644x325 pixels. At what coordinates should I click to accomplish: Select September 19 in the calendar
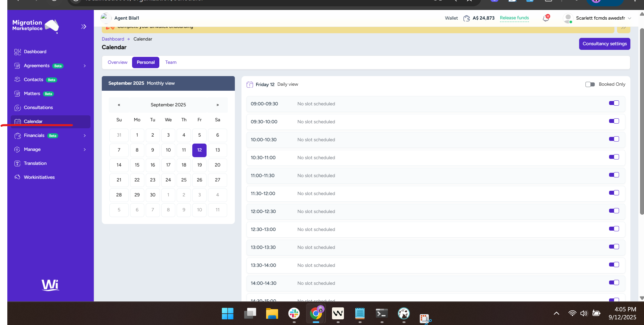click(x=200, y=165)
